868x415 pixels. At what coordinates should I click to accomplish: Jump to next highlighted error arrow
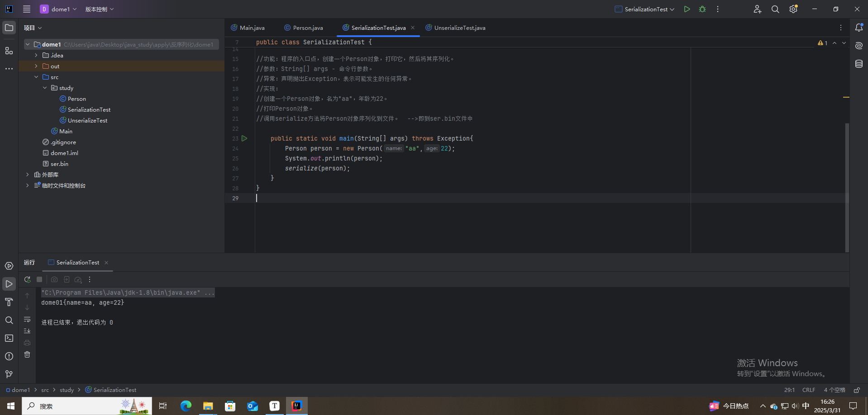click(844, 43)
